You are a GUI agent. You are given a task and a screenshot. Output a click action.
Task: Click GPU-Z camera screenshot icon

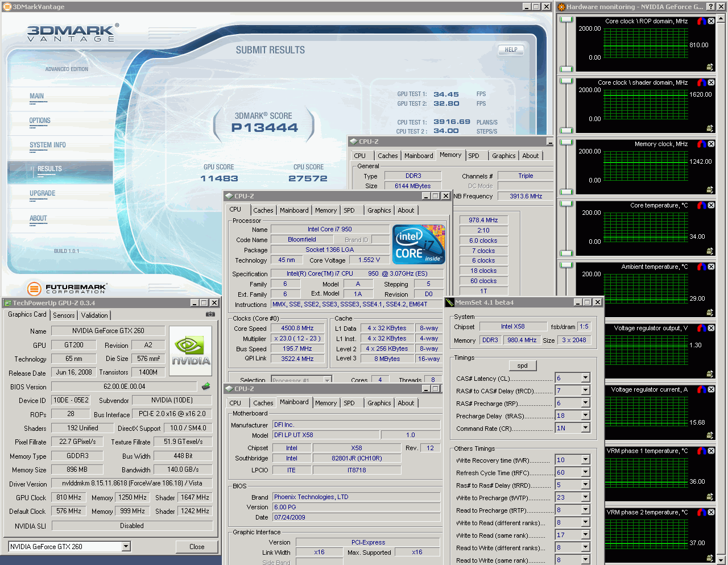tap(210, 314)
